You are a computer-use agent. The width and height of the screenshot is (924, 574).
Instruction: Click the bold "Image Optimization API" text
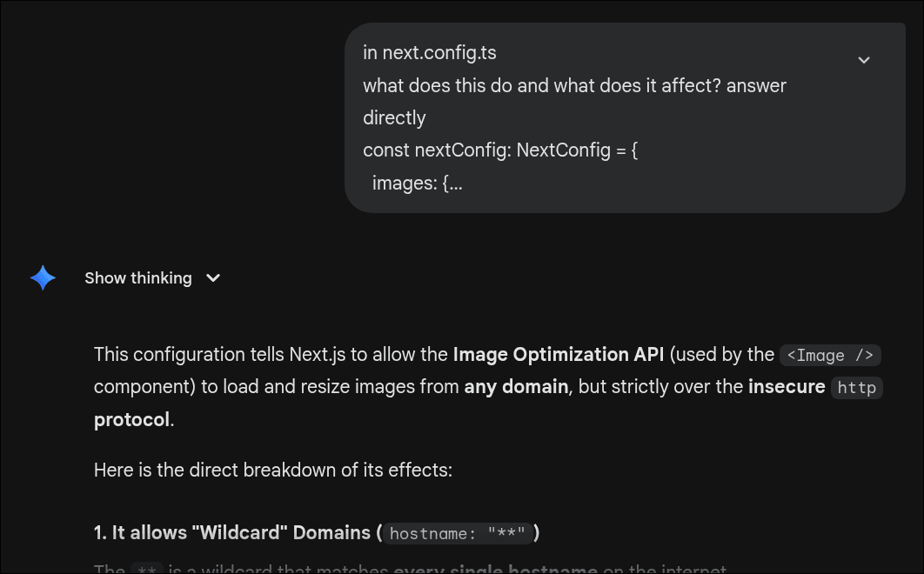pos(558,355)
